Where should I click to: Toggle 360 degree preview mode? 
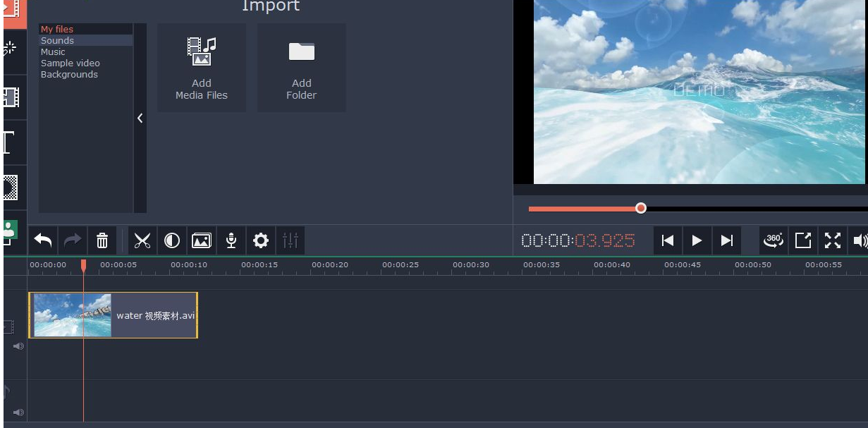pyautogui.click(x=774, y=240)
